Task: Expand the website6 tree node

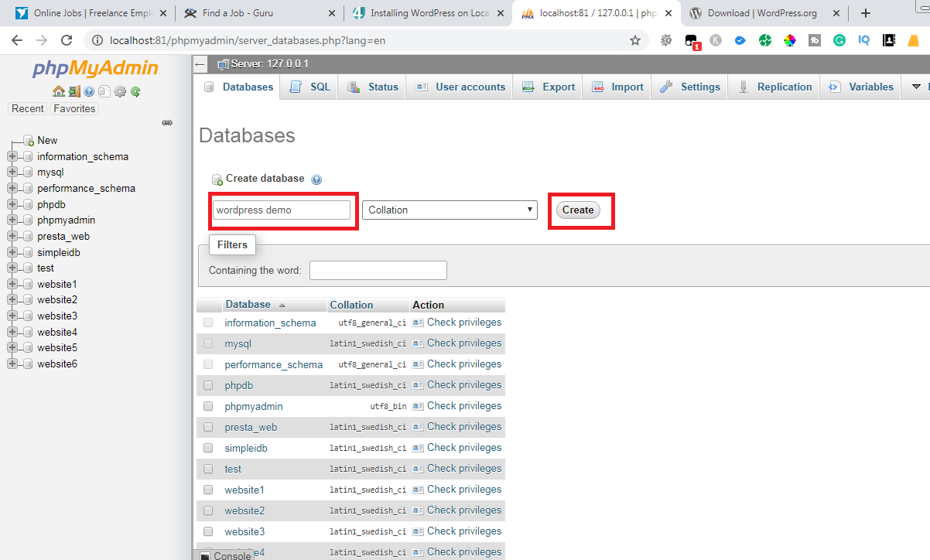Action: click(x=12, y=364)
